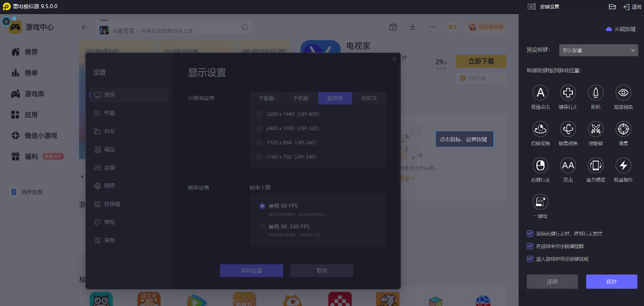Click the 保存 button in key panel

pos(611,282)
